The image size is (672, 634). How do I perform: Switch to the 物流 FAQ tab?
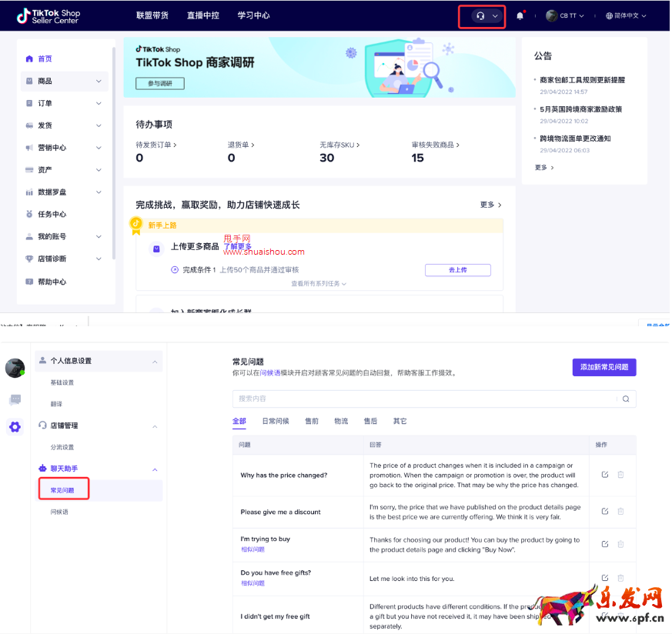(x=341, y=421)
